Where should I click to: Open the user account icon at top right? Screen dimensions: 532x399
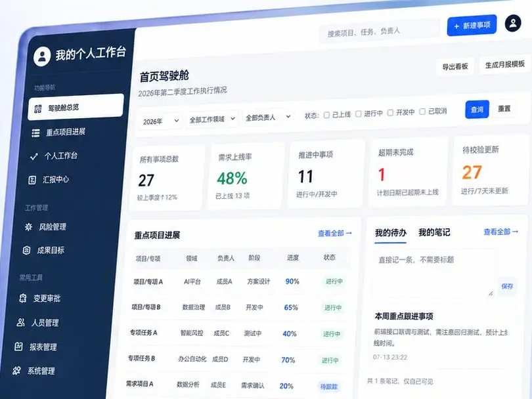coord(513,24)
